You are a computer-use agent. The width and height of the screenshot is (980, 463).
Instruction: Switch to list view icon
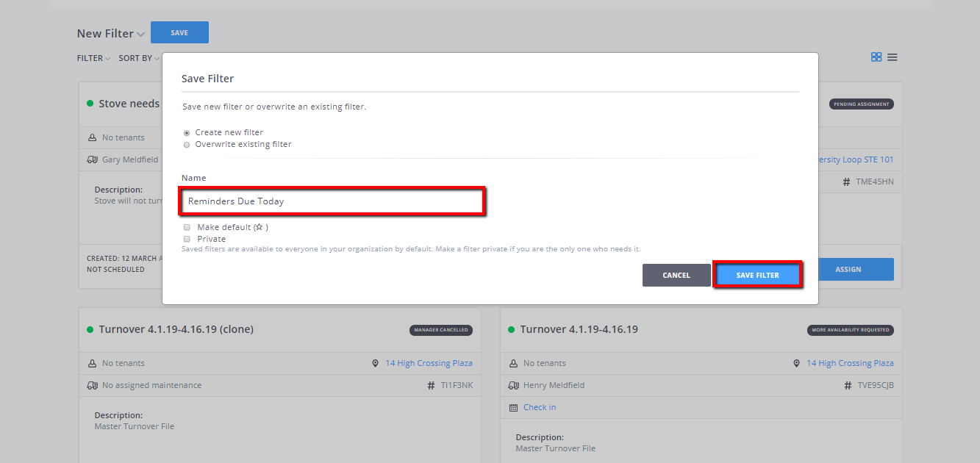(x=892, y=57)
